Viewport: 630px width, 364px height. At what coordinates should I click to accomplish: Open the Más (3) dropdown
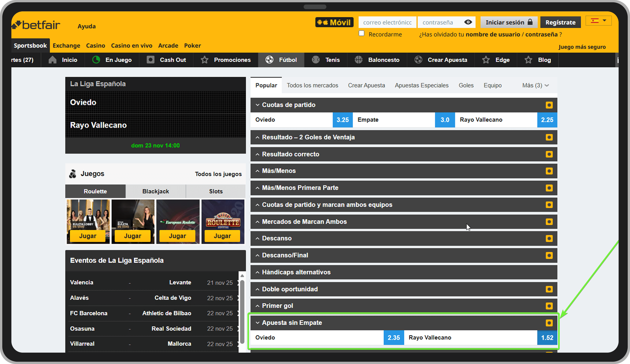535,86
